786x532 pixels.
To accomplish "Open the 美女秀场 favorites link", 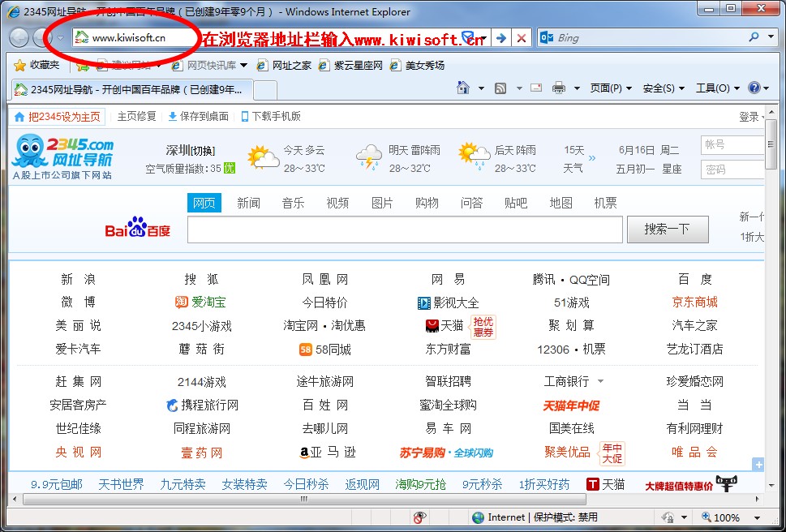I will coord(417,65).
